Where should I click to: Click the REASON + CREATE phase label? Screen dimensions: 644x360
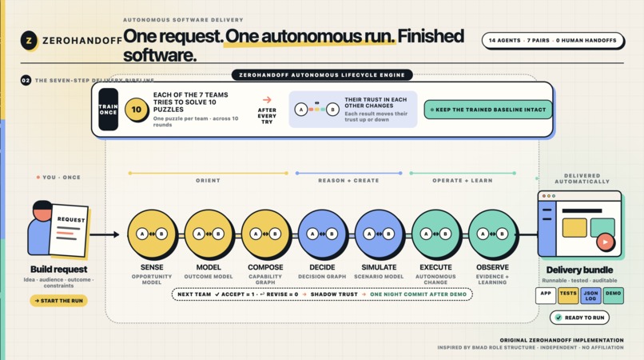click(348, 181)
